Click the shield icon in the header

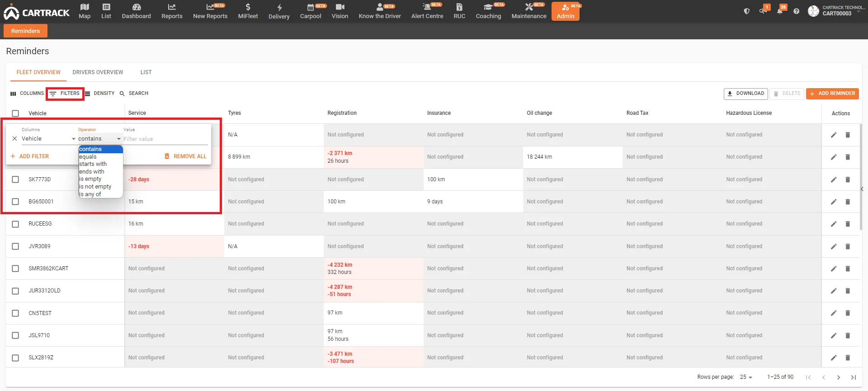click(747, 11)
